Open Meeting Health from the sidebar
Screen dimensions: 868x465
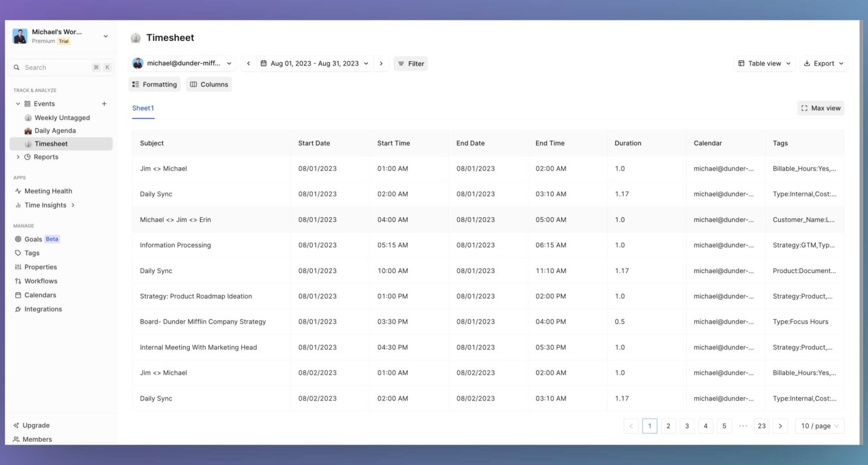pyautogui.click(x=48, y=191)
